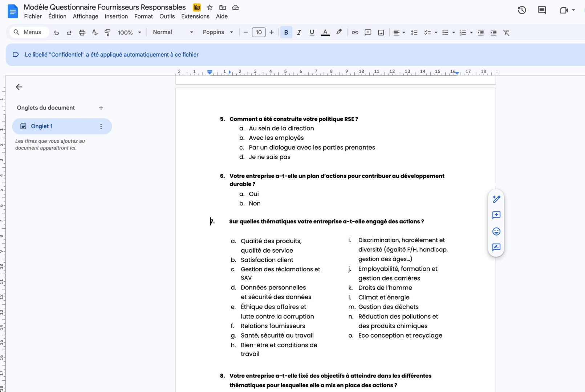The height and width of the screenshot is (392, 585).
Task: Click question 5 heading text
Action: tap(293, 119)
